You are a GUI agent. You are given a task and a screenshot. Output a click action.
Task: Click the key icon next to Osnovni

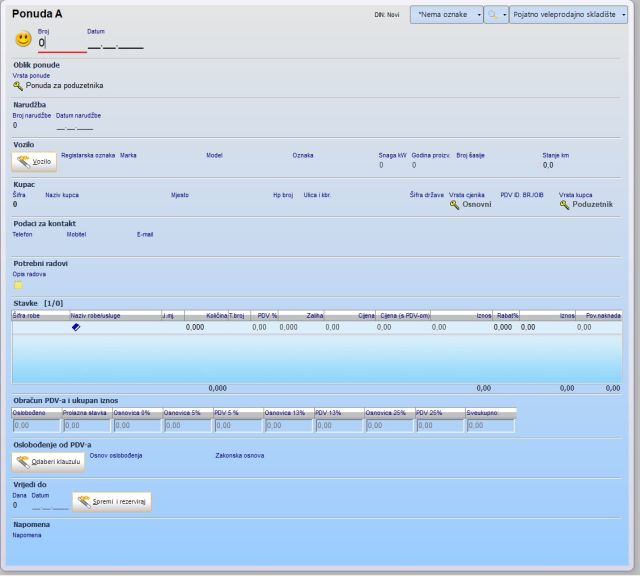tap(455, 204)
